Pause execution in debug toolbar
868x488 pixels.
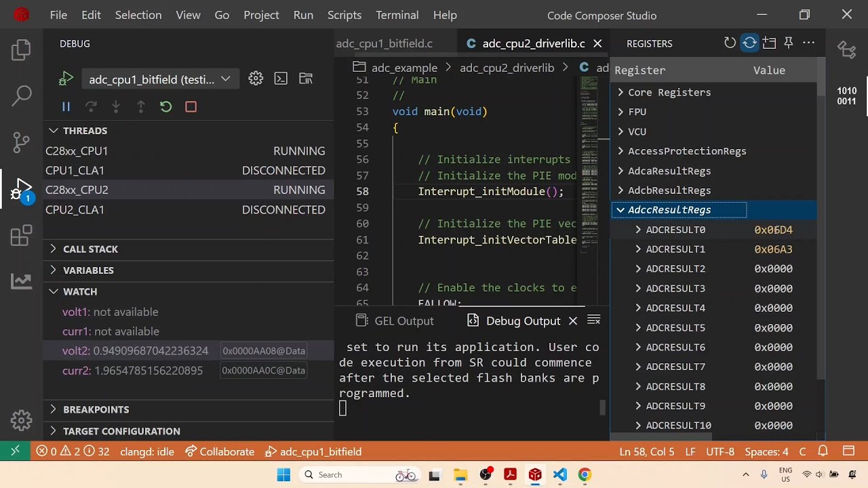pos(66,107)
